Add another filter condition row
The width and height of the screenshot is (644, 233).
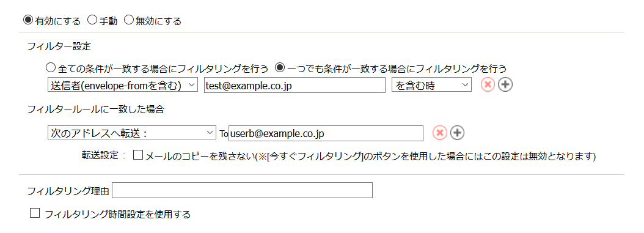pyautogui.click(x=505, y=85)
